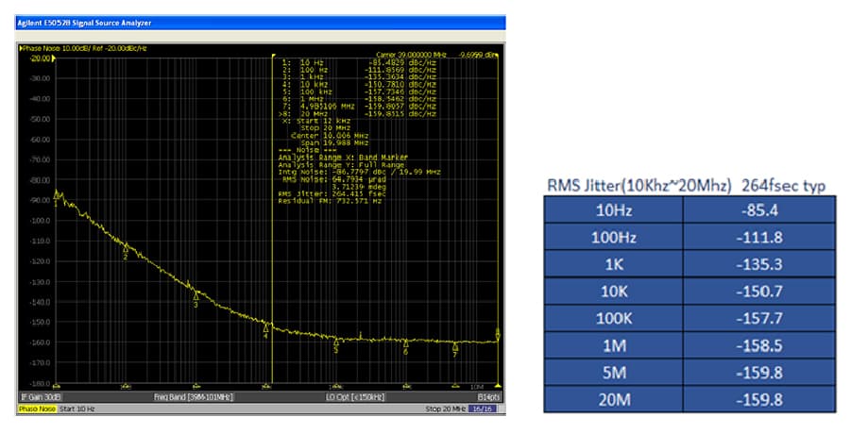868x434 pixels.
Task: Click the Carrier 39.000000 MHz readout
Action: [x=411, y=55]
